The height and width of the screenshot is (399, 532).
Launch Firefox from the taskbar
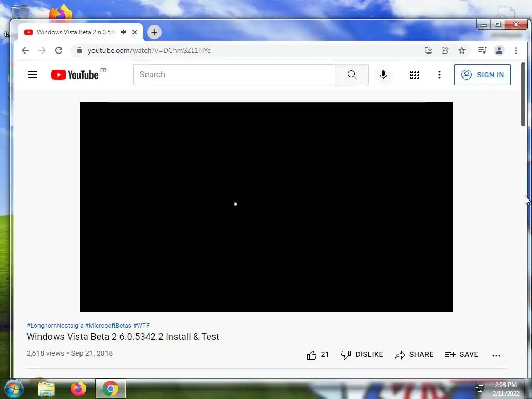point(78,389)
